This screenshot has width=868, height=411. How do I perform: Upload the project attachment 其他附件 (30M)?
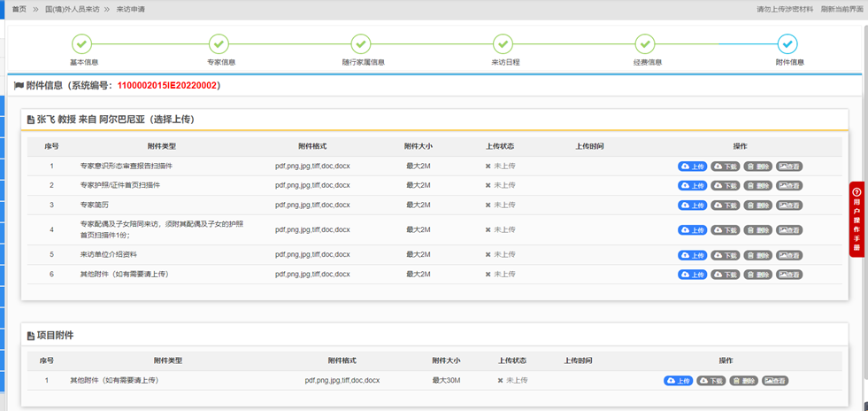click(679, 381)
